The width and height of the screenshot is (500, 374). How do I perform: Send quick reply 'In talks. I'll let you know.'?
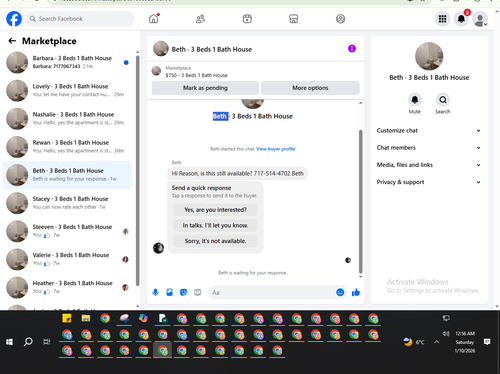pyautogui.click(x=215, y=225)
